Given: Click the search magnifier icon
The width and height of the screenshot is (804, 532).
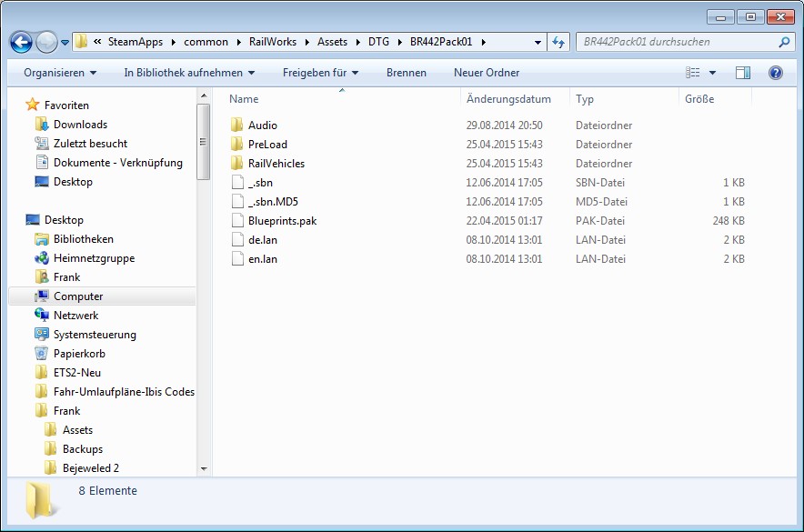Looking at the screenshot, I should pos(784,42).
